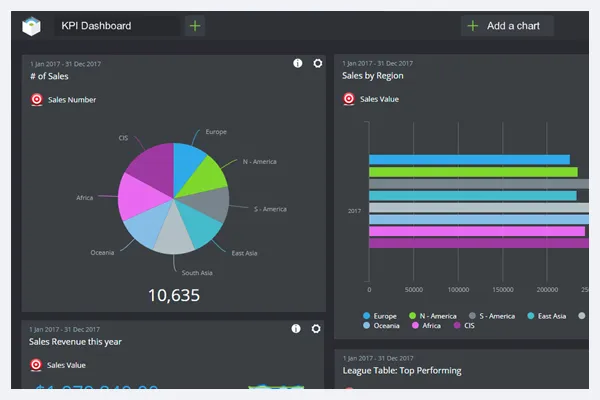This screenshot has width=600, height=400.
Task: Click the Sales Number target icon
Action: pyautogui.click(x=37, y=100)
